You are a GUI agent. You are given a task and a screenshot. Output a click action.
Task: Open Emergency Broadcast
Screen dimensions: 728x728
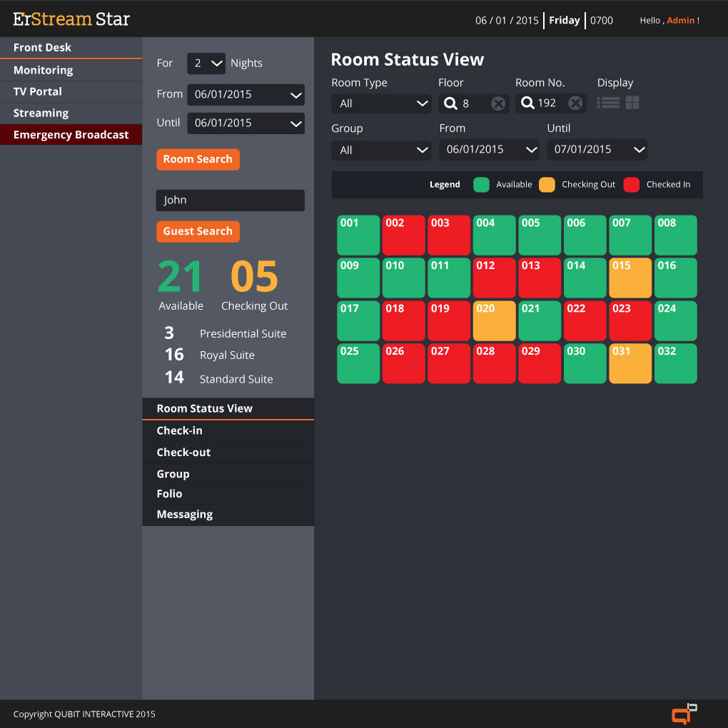71,135
